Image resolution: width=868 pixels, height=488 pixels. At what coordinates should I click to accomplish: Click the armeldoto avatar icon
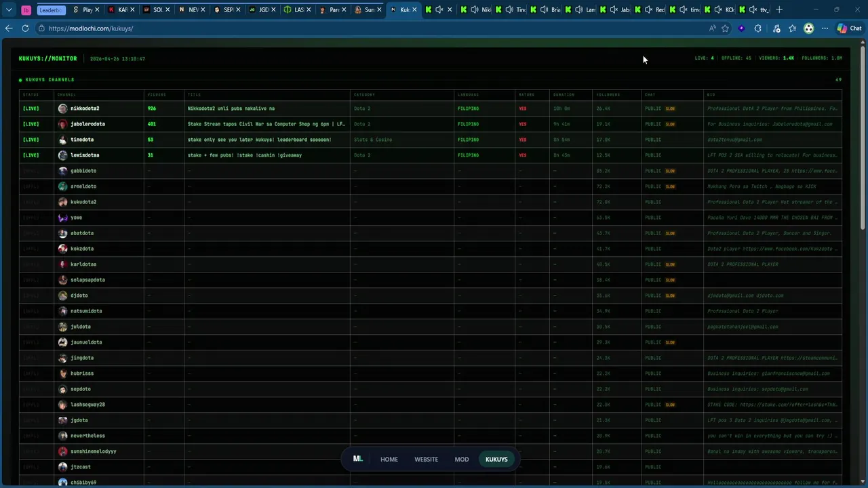pos(63,186)
